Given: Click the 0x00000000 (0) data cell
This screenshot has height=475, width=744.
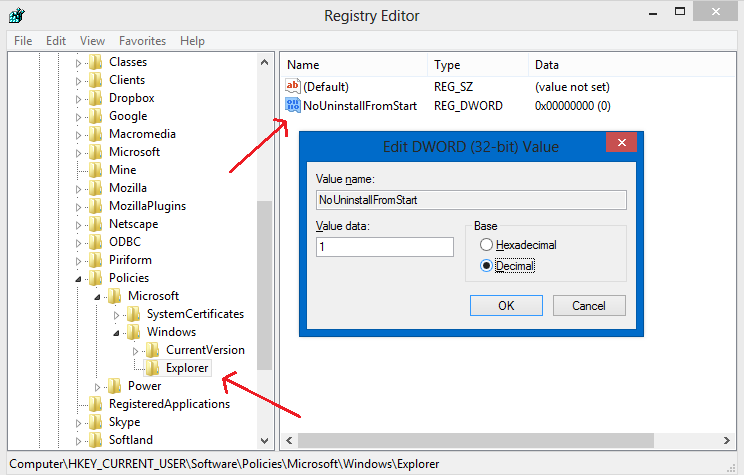Looking at the screenshot, I should [x=573, y=105].
